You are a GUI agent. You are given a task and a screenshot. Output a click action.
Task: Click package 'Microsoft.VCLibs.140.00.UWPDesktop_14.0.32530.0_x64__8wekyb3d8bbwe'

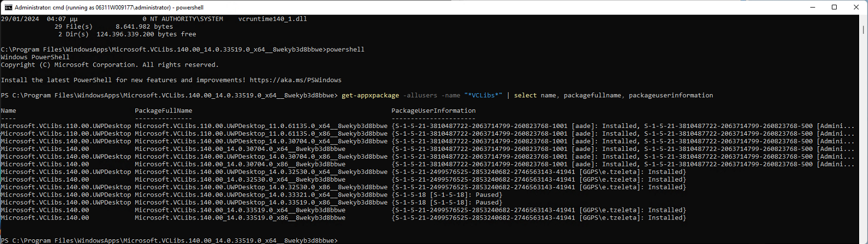tap(261, 172)
